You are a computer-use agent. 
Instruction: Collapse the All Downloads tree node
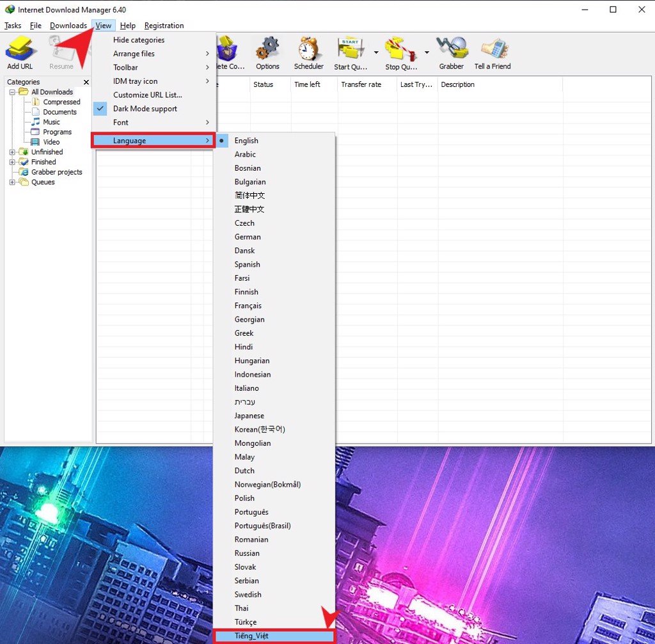point(12,92)
